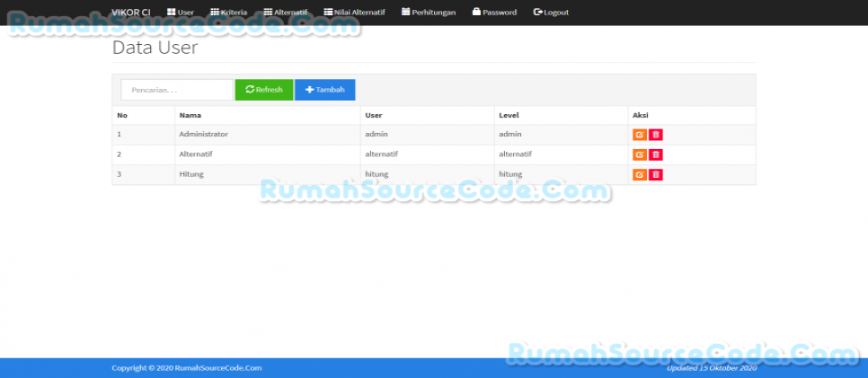Click the VIKOR CI brand link
The width and height of the screenshot is (868, 378).
pos(130,13)
